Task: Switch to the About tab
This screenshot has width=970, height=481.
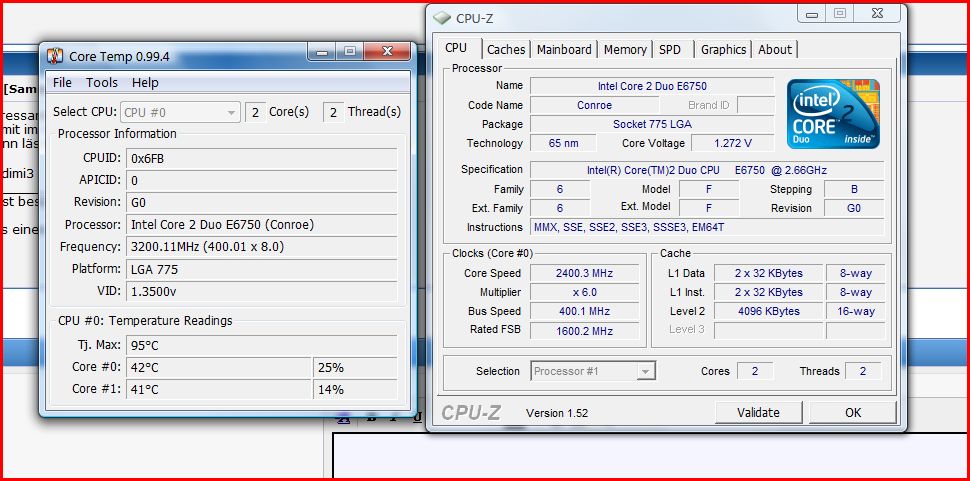Action: click(775, 49)
